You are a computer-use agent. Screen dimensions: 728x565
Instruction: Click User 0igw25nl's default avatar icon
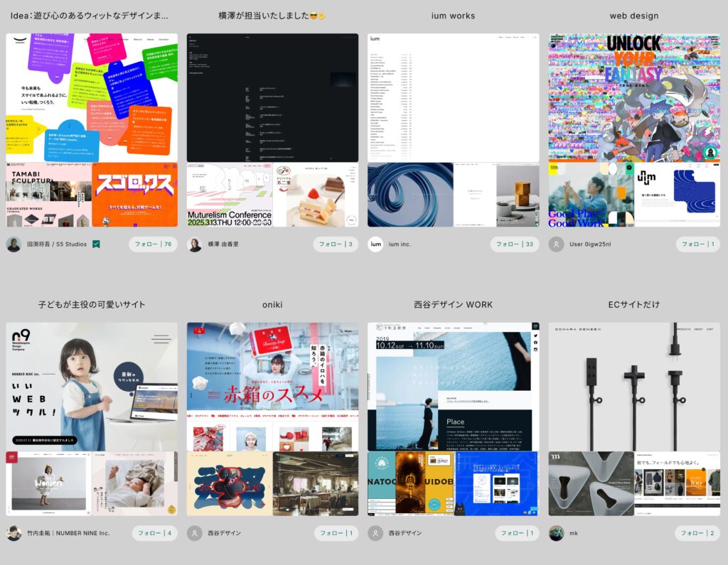point(556,244)
